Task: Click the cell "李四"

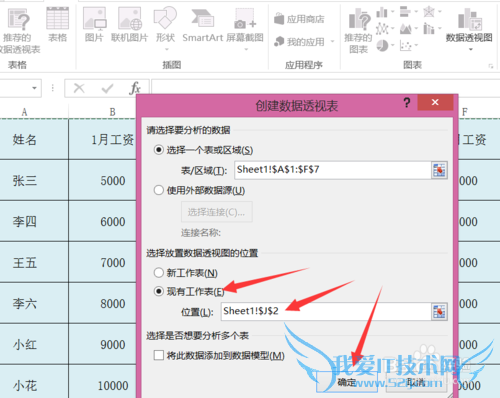Action: pyautogui.click(x=34, y=221)
